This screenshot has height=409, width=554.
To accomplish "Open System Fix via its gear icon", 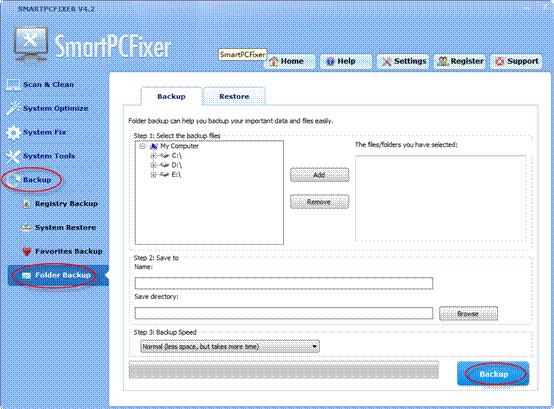I will point(13,132).
